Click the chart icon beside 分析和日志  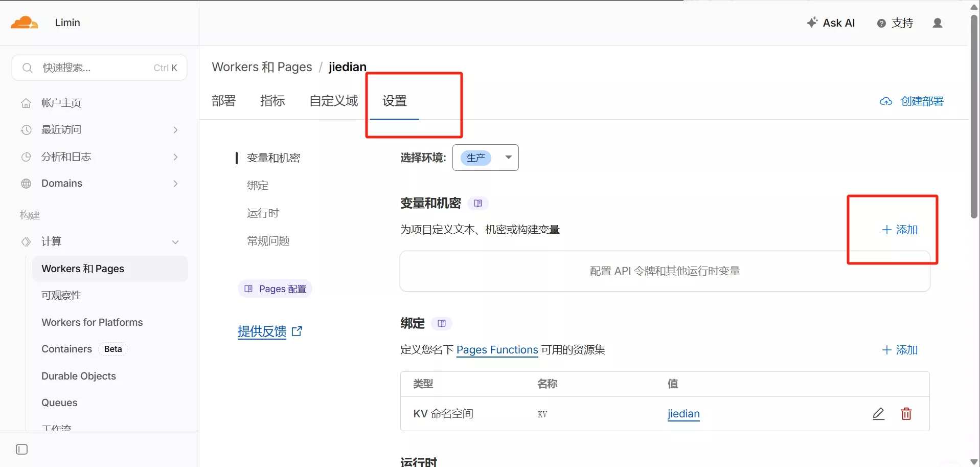click(26, 157)
